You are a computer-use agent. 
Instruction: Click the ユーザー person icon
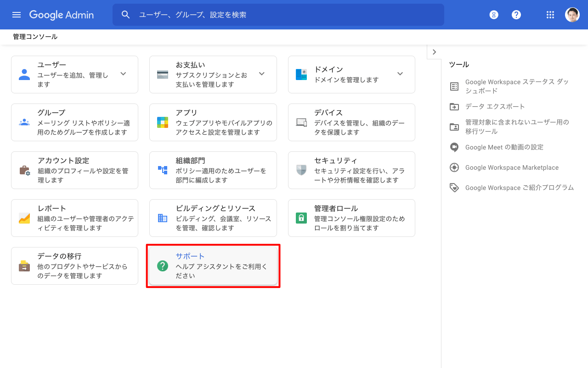click(x=24, y=75)
